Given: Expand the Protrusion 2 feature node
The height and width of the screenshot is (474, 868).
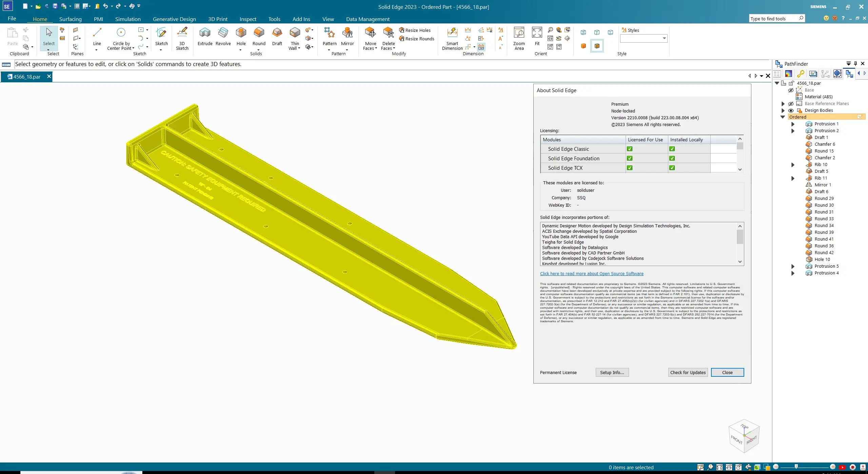Looking at the screenshot, I should 793,131.
